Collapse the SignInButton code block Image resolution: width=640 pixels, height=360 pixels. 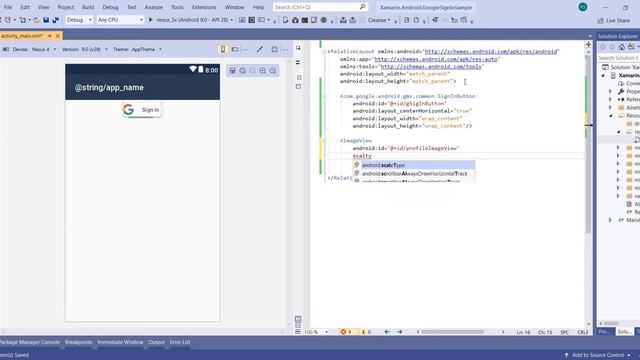point(324,96)
